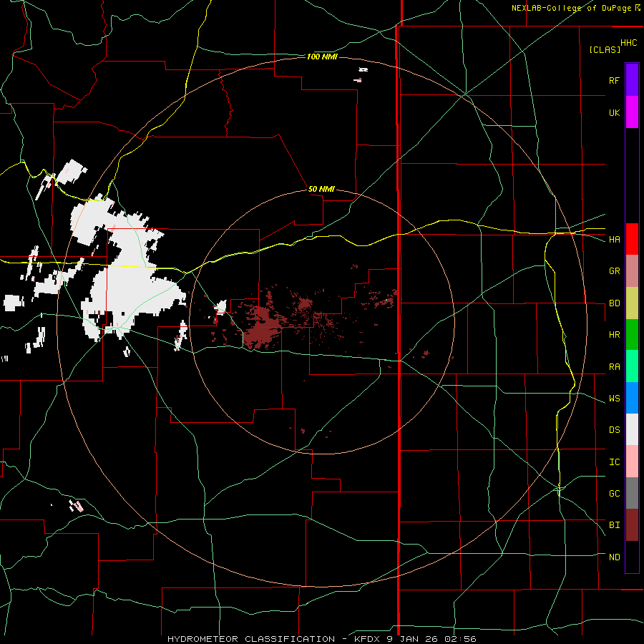Click the WS legend label
This screenshot has height=644, width=644.
(614, 399)
